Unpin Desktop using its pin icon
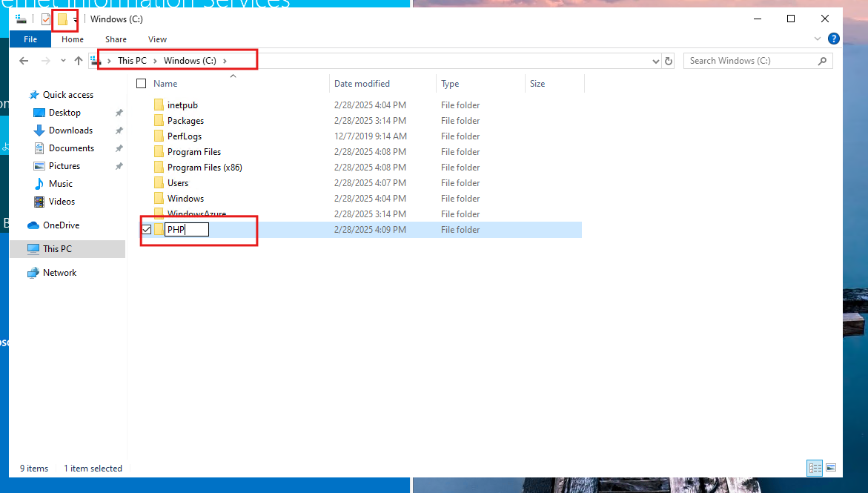868x493 pixels. pyautogui.click(x=119, y=113)
